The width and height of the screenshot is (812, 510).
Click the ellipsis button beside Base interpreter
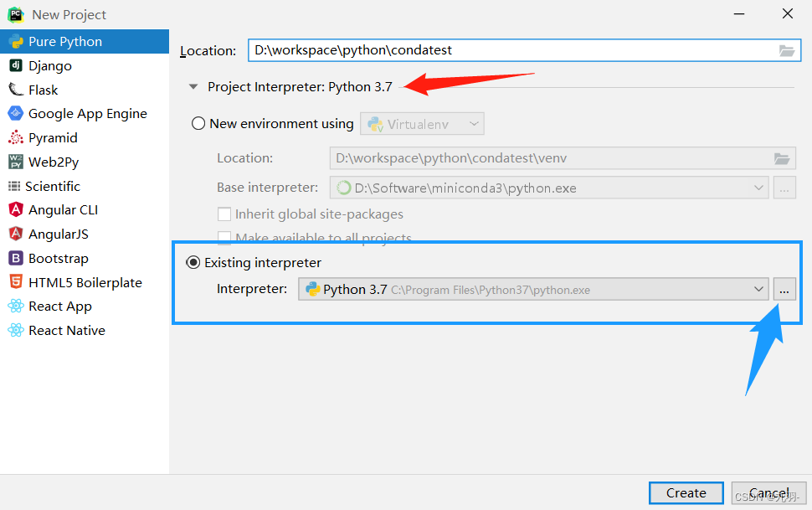click(x=784, y=188)
